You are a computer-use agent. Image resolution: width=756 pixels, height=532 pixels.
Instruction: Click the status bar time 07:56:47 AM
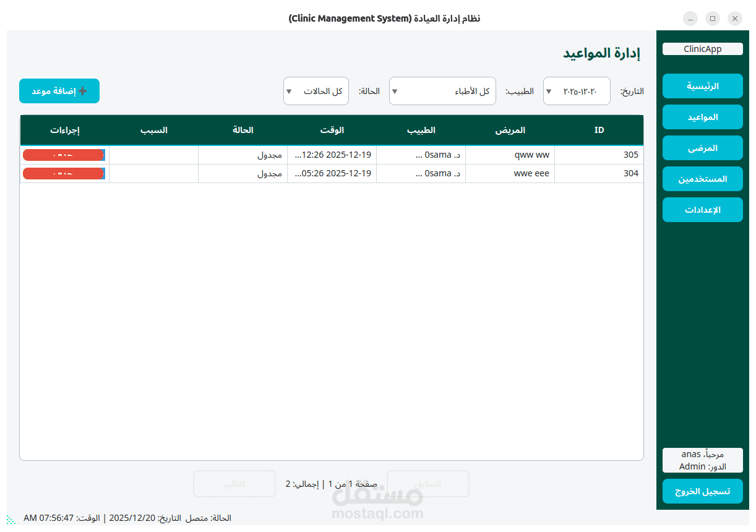coord(49,518)
